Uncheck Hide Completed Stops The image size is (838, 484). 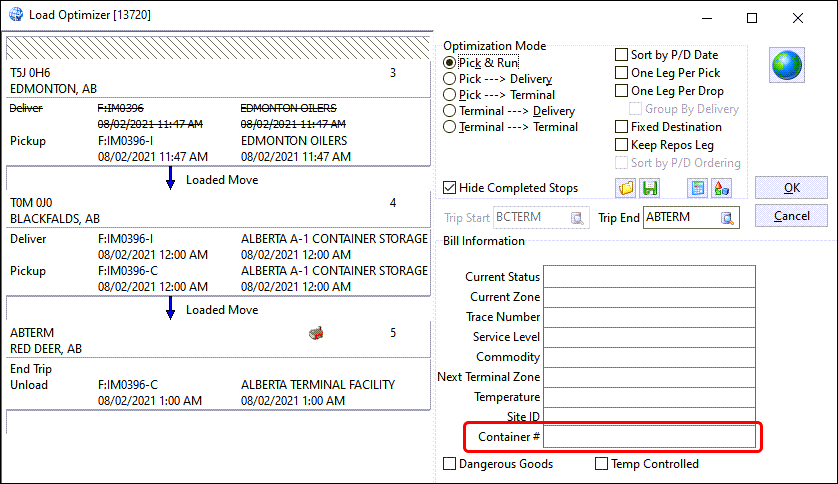(451, 188)
